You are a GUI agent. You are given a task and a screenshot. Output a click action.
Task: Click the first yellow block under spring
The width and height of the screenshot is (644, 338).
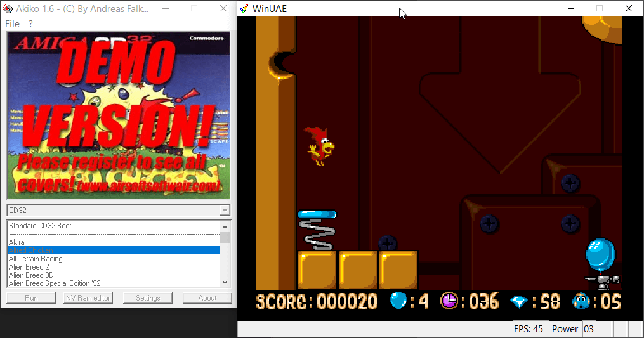[x=317, y=271]
